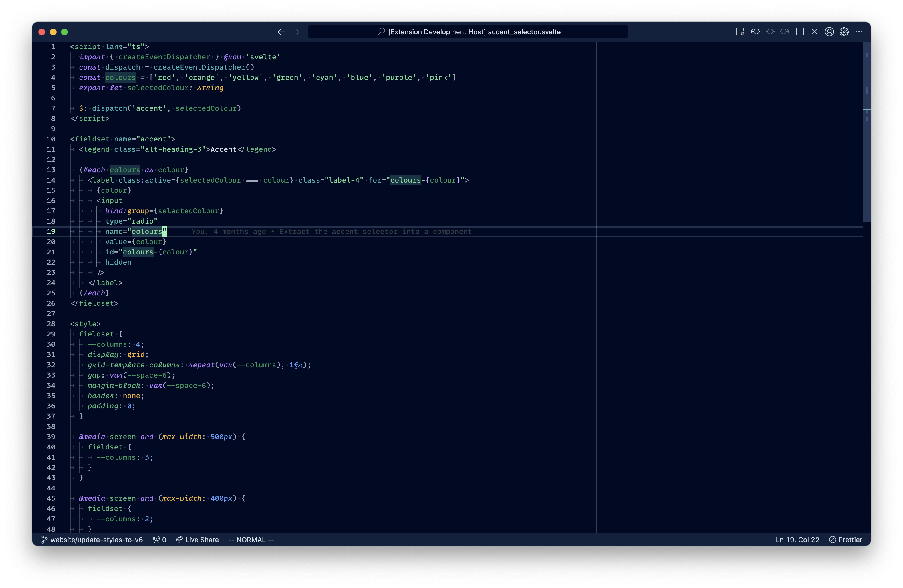Viewport: 903px width, 588px height.
Task: Click the Live Share label
Action: (x=202, y=540)
